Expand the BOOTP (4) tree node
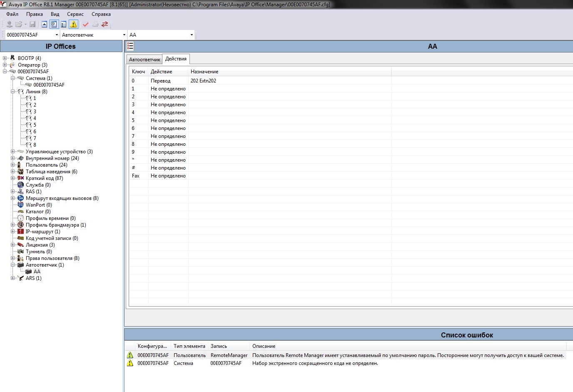Screen dimensions: 573x392 (5, 58)
